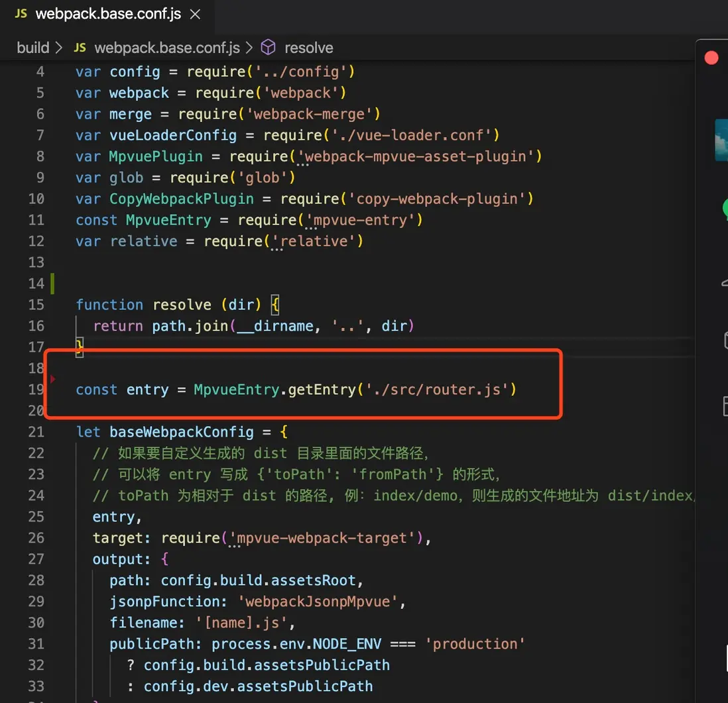The width and height of the screenshot is (728, 703).
Task: Click config.dev.assetsPublicPath on line 33
Action: pos(258,686)
